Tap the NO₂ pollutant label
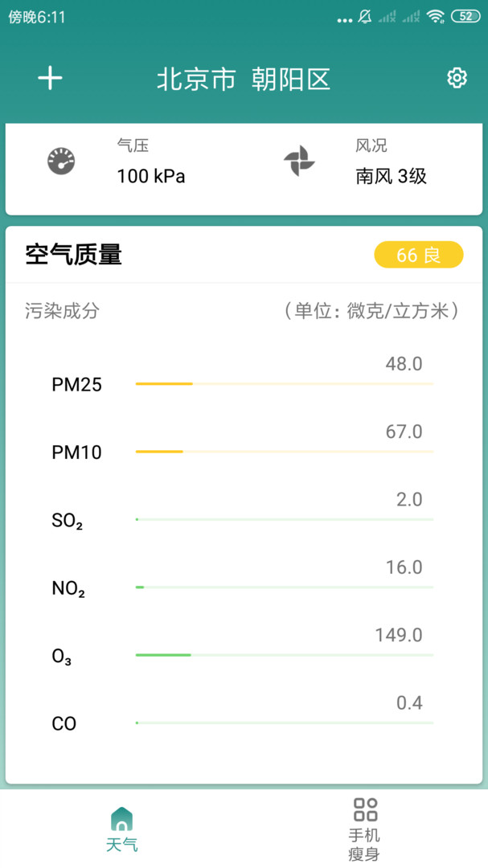488x868 pixels. coord(68,589)
